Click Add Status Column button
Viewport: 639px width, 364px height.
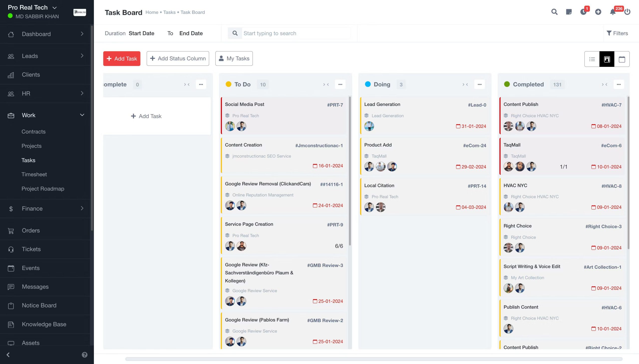click(178, 59)
